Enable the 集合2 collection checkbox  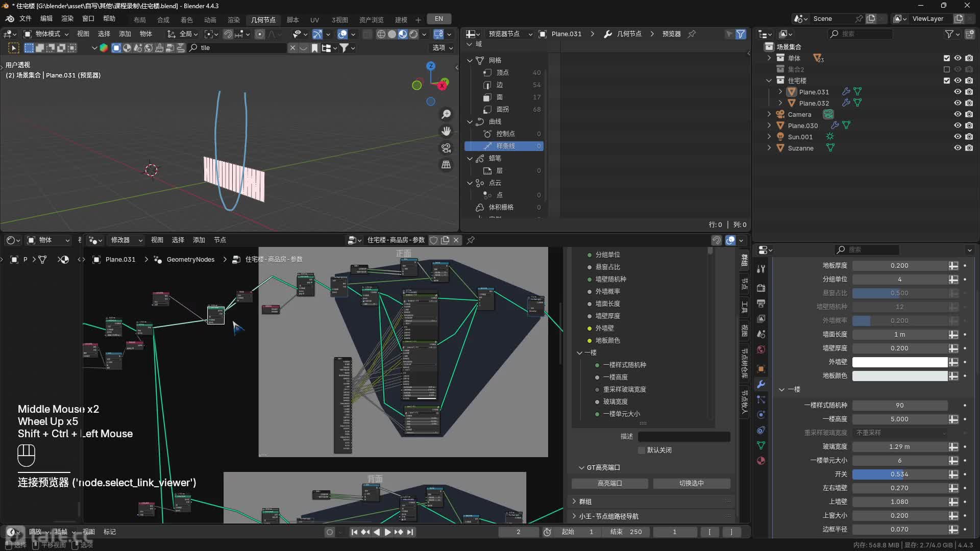(947, 69)
